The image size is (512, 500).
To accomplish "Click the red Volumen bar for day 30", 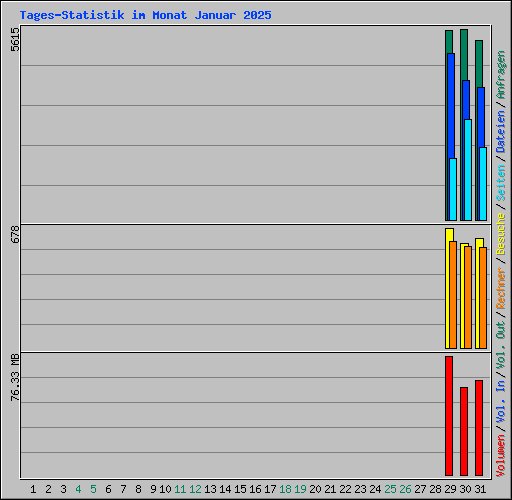I will point(464,431).
